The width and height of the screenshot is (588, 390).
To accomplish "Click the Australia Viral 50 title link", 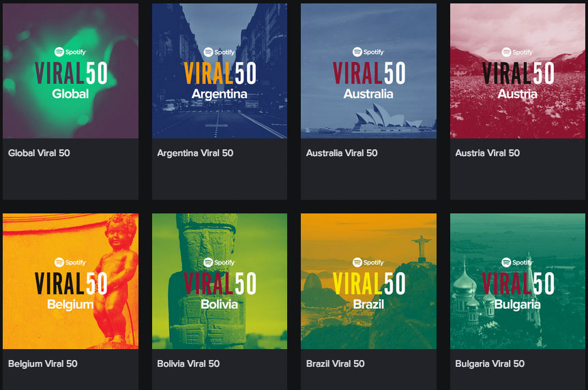I will point(342,153).
